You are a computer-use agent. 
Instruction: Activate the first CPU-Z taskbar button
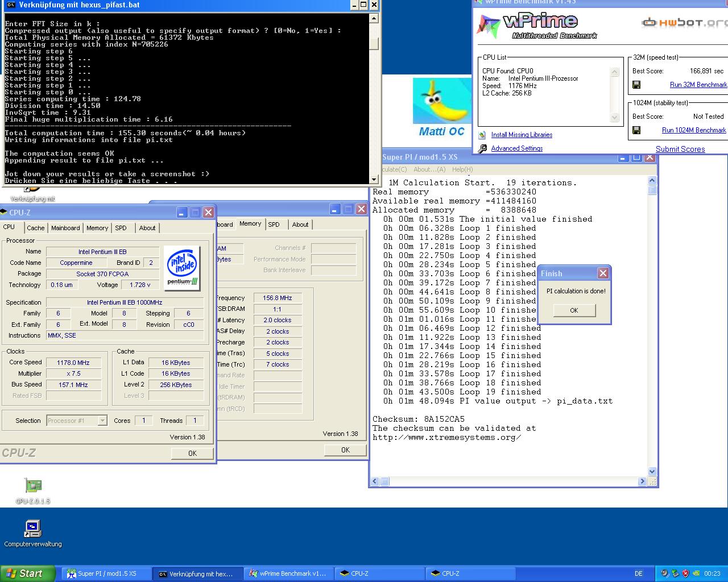tap(379, 573)
